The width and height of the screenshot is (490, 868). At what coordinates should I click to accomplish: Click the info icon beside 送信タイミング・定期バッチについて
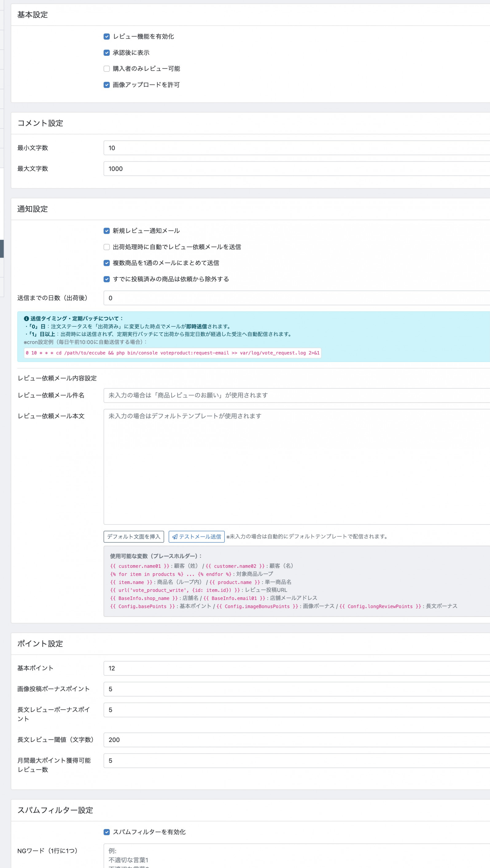(x=26, y=318)
